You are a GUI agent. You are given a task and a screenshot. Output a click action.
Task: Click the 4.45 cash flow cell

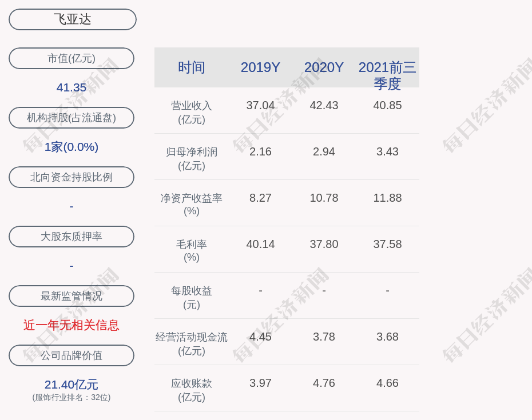(260, 337)
